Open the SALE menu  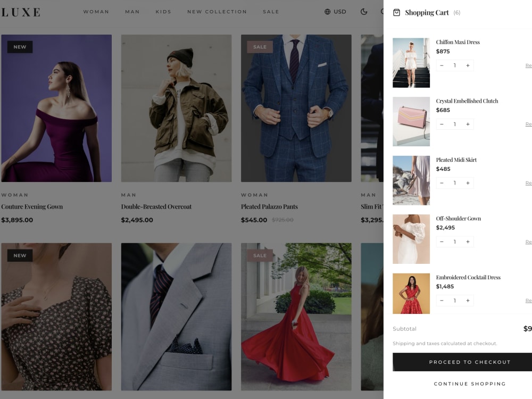coord(271,12)
